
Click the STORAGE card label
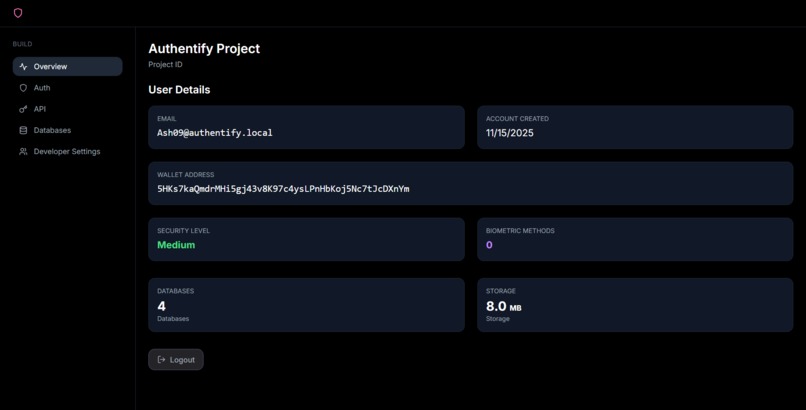click(x=501, y=291)
